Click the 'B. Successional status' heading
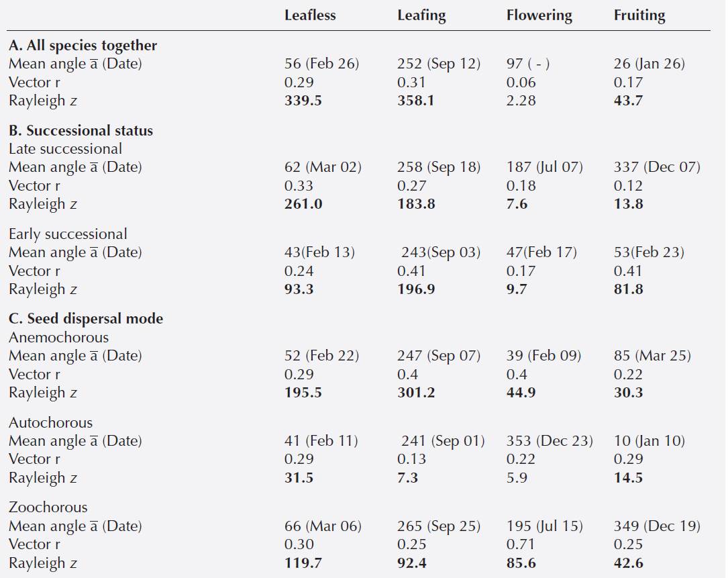The image size is (728, 578). pyautogui.click(x=81, y=131)
